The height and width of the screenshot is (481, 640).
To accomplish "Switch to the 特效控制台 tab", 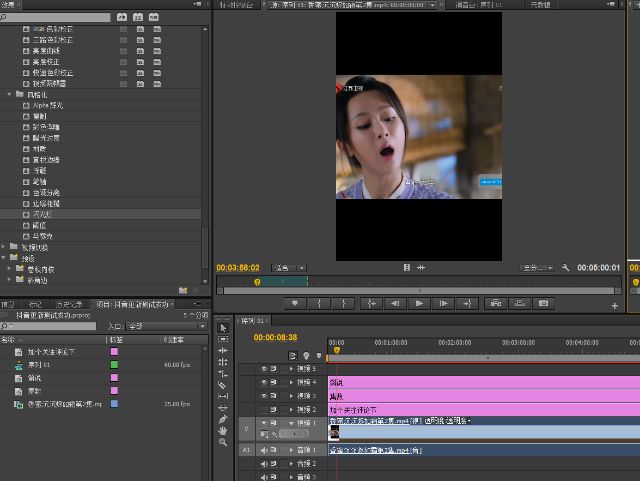I will click(x=236, y=5).
